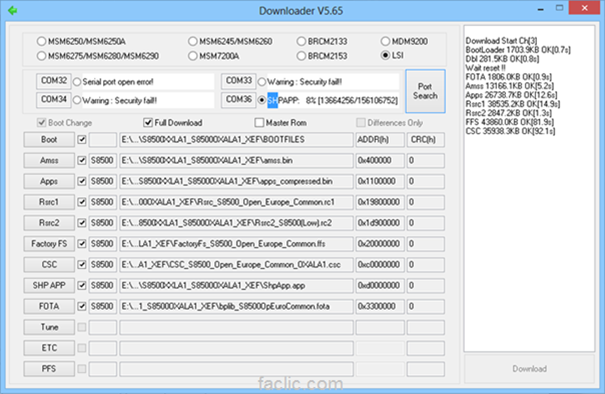Click the Apps file browse button
Viewport: 605px width, 394px height.
[x=49, y=181]
